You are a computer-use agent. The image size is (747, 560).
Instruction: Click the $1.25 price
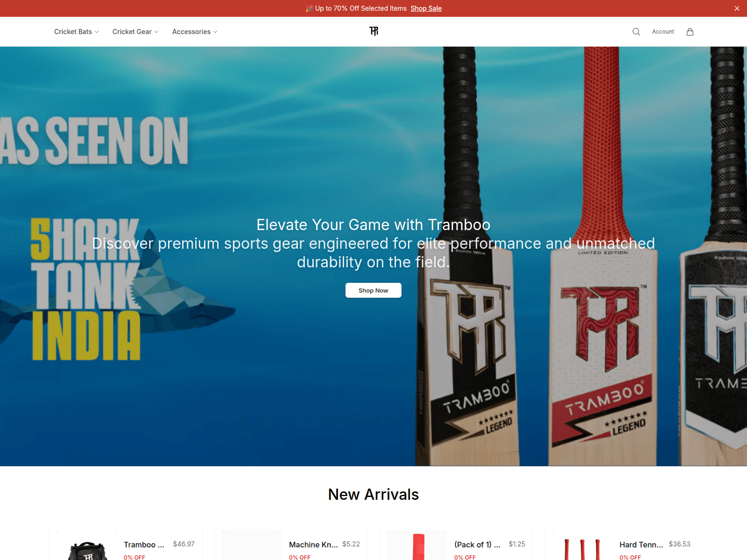pyautogui.click(x=517, y=544)
